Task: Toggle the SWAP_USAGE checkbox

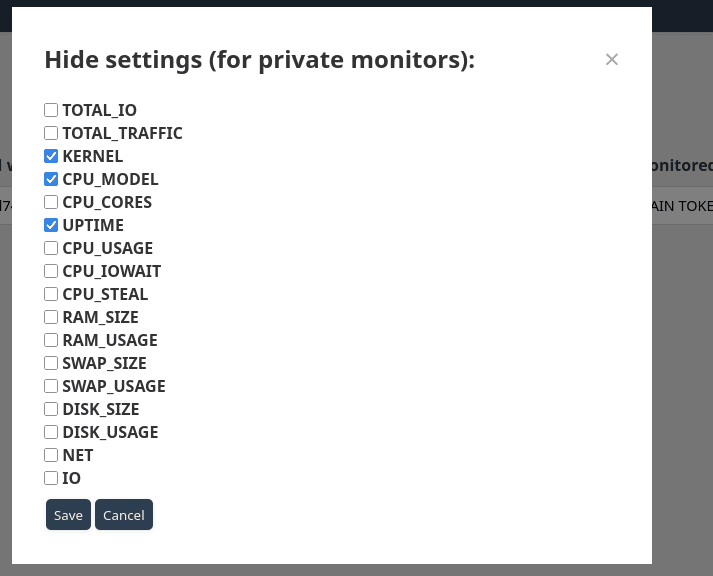Action: point(51,386)
